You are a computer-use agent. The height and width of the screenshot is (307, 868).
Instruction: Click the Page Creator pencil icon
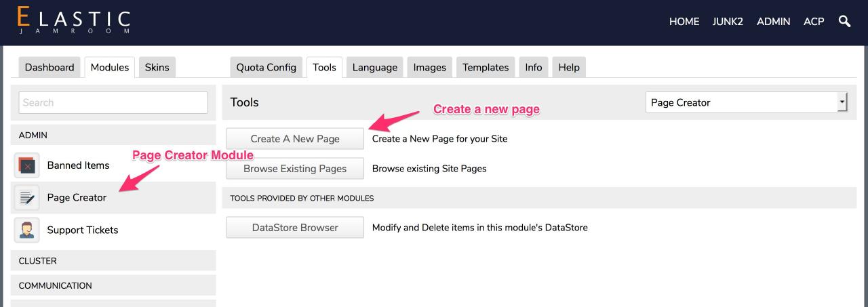(x=27, y=198)
